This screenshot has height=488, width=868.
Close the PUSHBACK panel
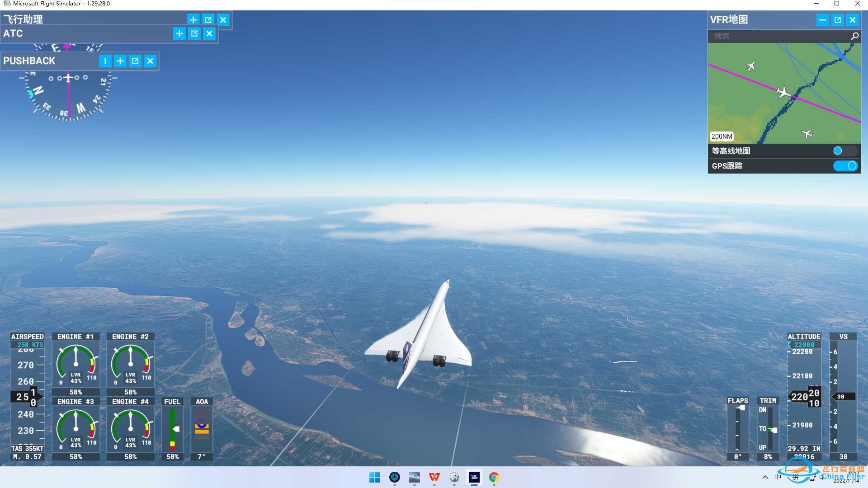pos(150,61)
